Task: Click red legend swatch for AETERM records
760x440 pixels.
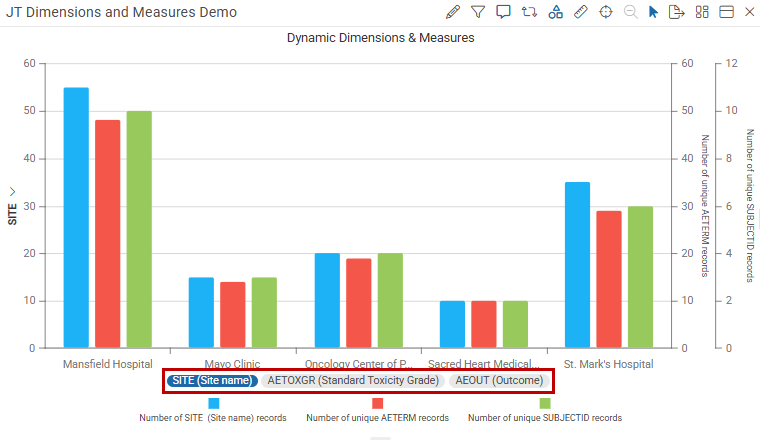Action: coord(378,403)
